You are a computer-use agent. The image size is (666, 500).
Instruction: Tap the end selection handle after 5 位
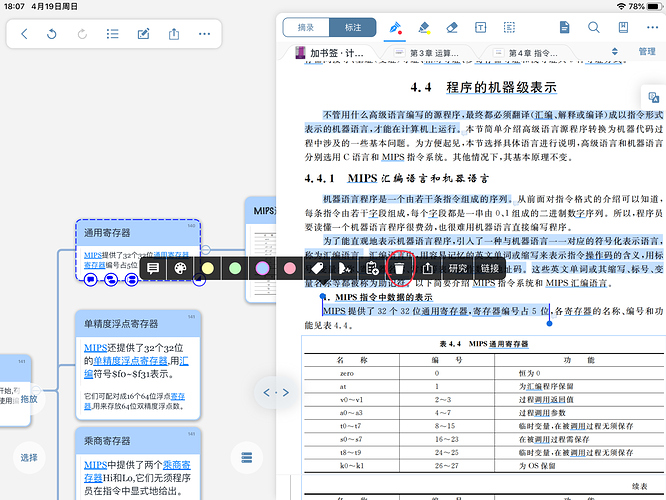click(549, 323)
